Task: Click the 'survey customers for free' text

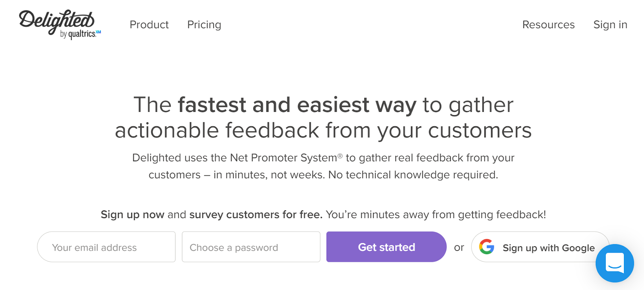Action: 256,215
